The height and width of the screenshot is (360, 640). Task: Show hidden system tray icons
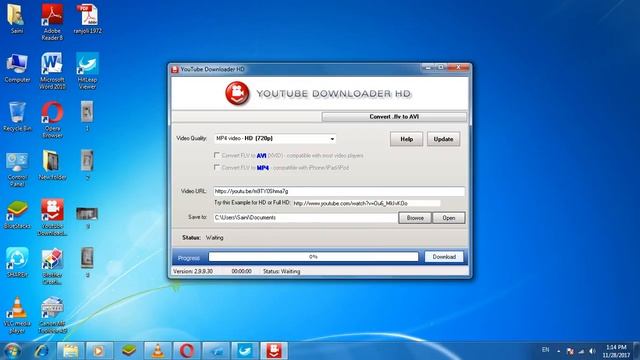pos(559,351)
